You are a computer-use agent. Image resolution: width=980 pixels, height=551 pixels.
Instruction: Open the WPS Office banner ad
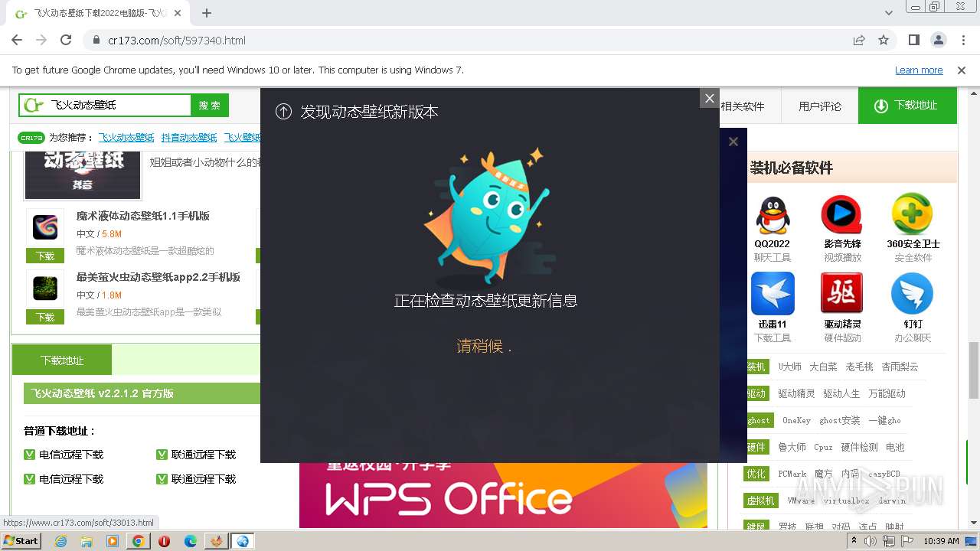pos(503,495)
